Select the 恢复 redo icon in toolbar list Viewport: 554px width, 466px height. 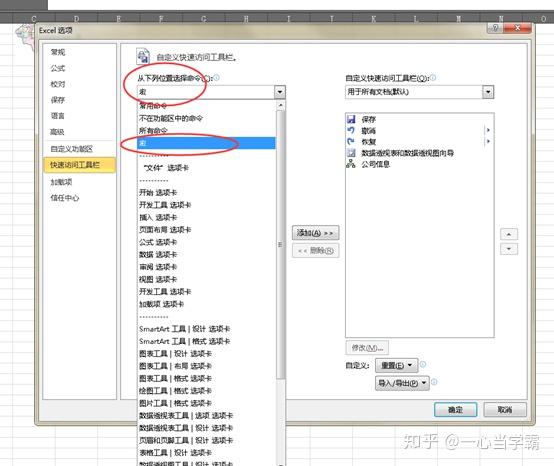(351, 142)
